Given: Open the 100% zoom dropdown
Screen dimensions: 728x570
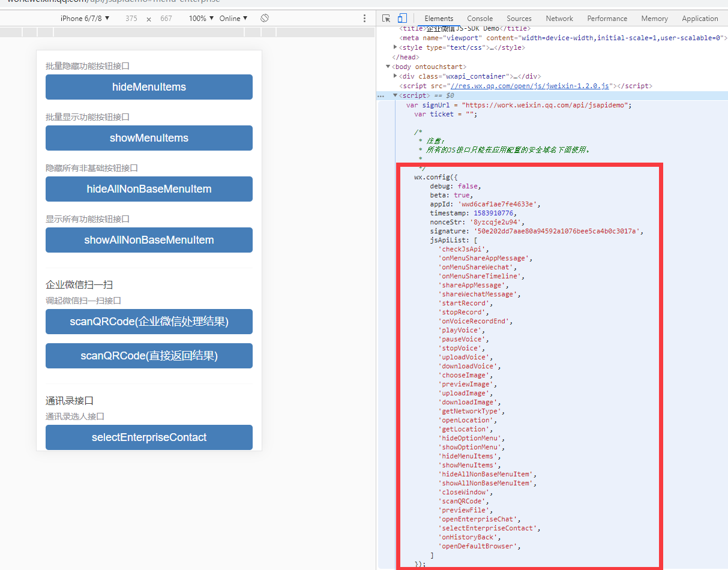Looking at the screenshot, I should (201, 19).
